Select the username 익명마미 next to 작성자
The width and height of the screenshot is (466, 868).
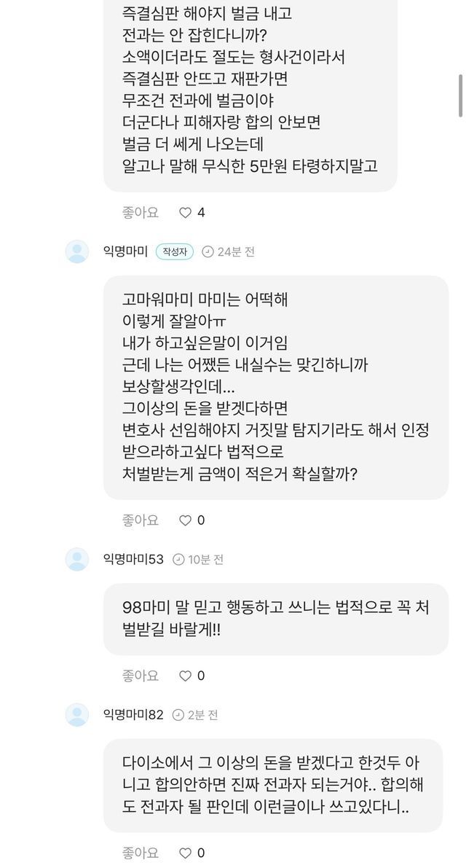click(x=126, y=252)
